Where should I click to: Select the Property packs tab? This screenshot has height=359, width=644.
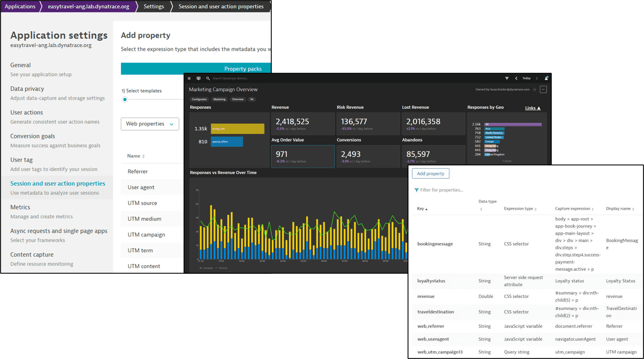243,69
